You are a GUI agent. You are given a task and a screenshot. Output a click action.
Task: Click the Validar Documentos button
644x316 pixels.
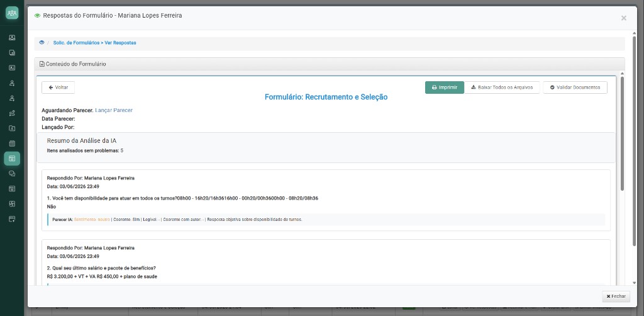(x=575, y=87)
